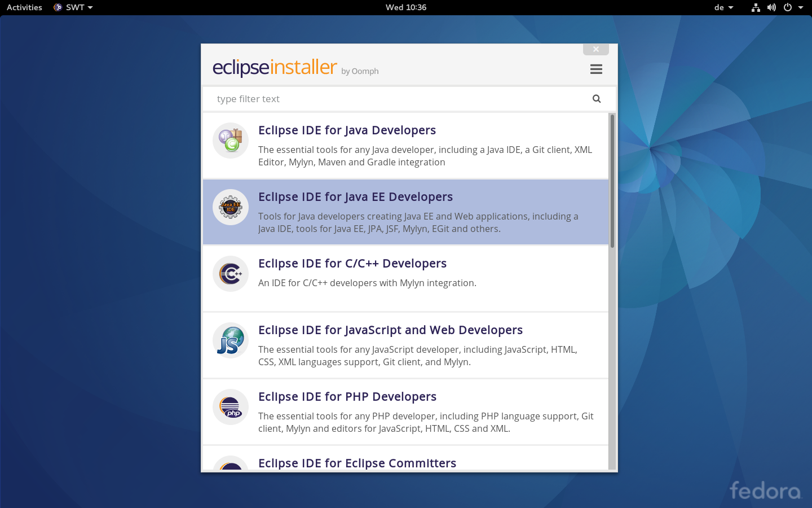Image resolution: width=812 pixels, height=508 pixels.
Task: Open the installer hamburger menu
Action: click(x=596, y=69)
